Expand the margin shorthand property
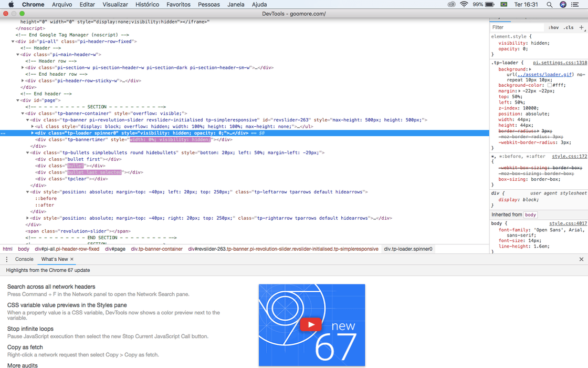Image resolution: width=588 pixels, height=368 pixels. click(x=520, y=90)
